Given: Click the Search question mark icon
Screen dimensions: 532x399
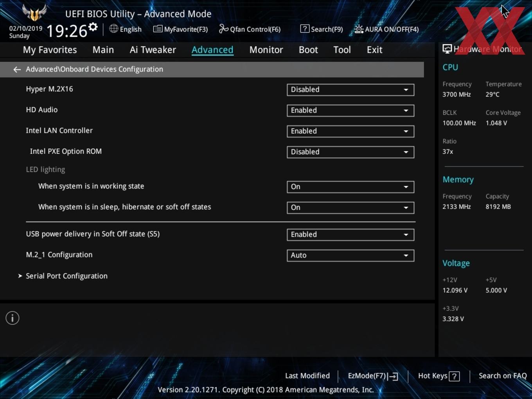Looking at the screenshot, I should 305,29.
